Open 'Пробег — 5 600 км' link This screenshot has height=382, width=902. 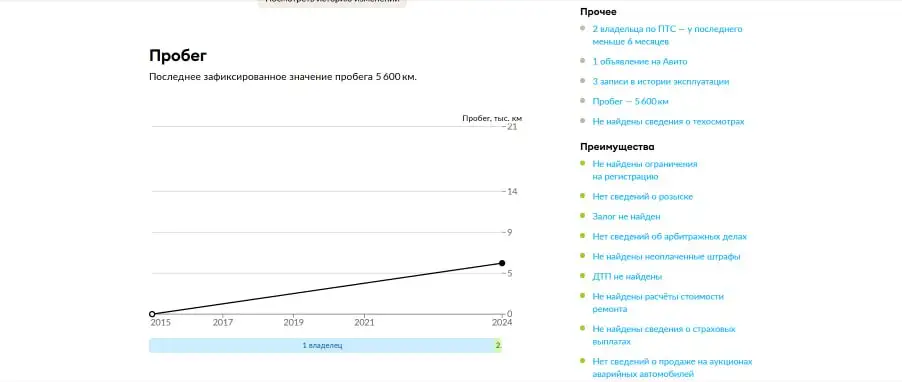[630, 102]
